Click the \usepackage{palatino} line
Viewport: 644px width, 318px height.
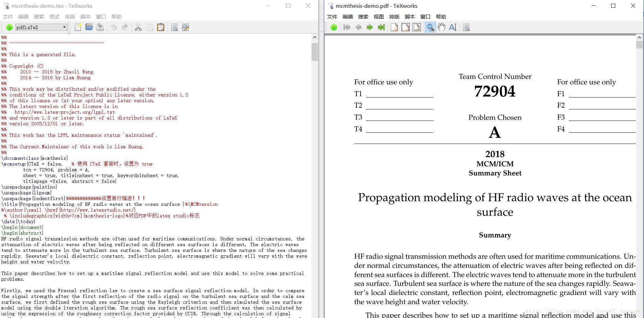coord(29,187)
